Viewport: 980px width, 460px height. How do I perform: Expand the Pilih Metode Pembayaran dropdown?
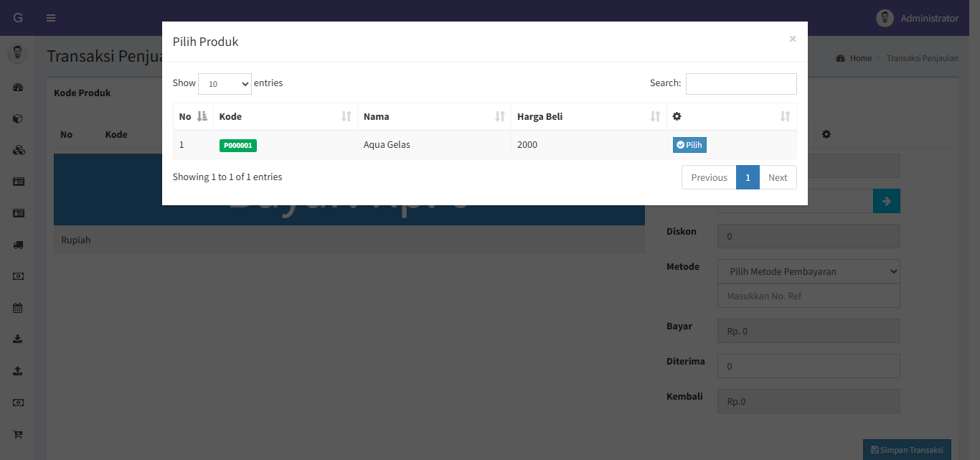tap(809, 271)
